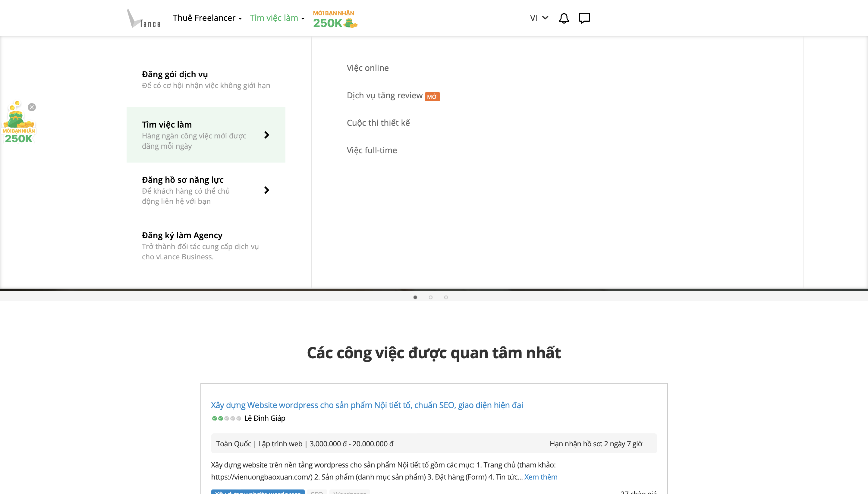Click the chevron next to Tìm việc làm
Screen dimensions: 868x494
tap(266, 135)
